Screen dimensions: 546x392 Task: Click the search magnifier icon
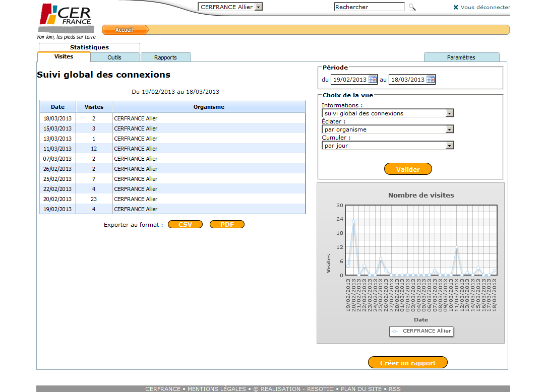pyautogui.click(x=412, y=7)
